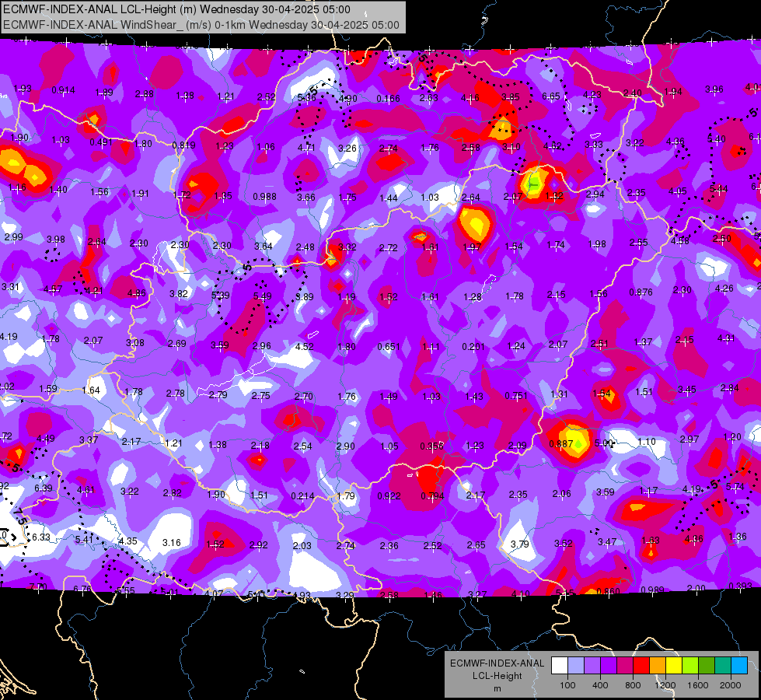Click the wind shear value 1.97

coord(472,247)
